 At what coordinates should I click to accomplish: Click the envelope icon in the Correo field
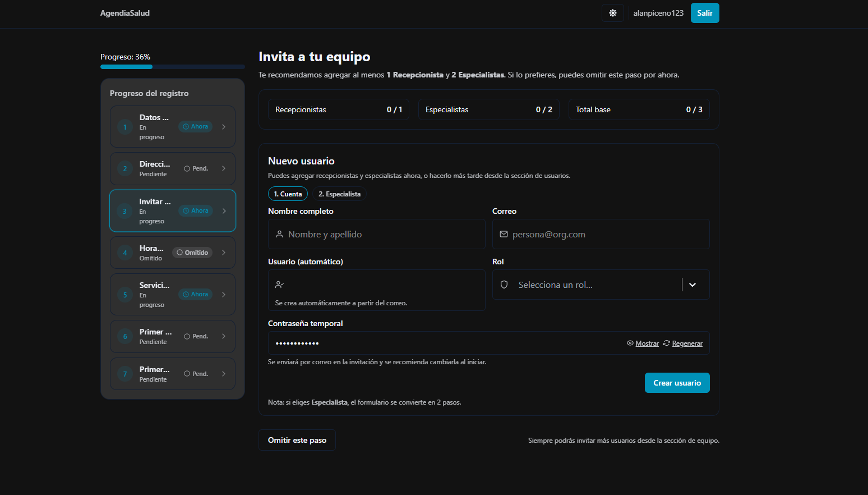(x=504, y=234)
